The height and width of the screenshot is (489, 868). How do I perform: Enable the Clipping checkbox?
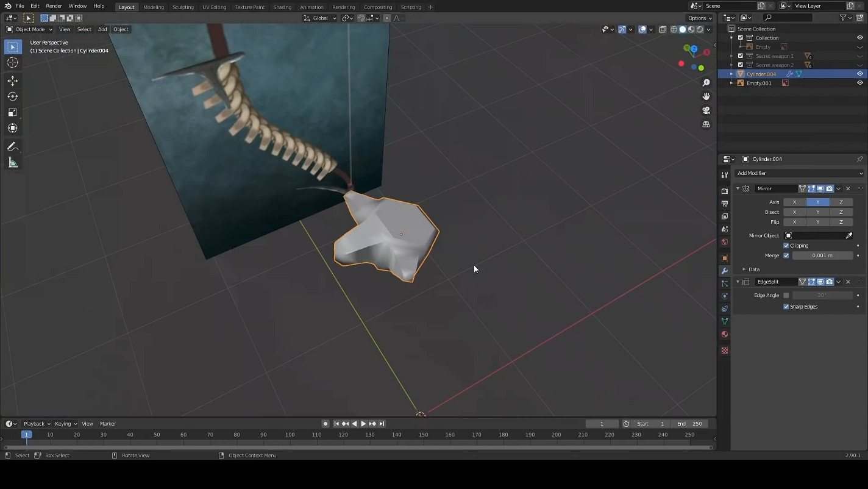pos(786,246)
